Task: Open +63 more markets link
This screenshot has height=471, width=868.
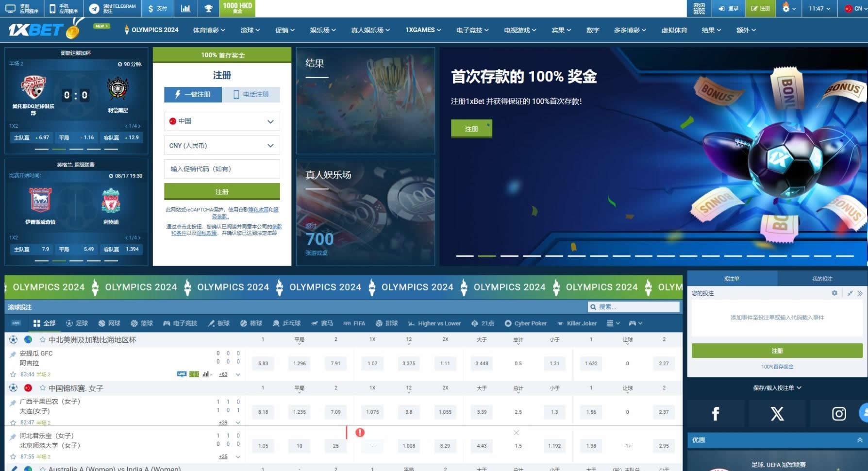Action: pyautogui.click(x=223, y=374)
